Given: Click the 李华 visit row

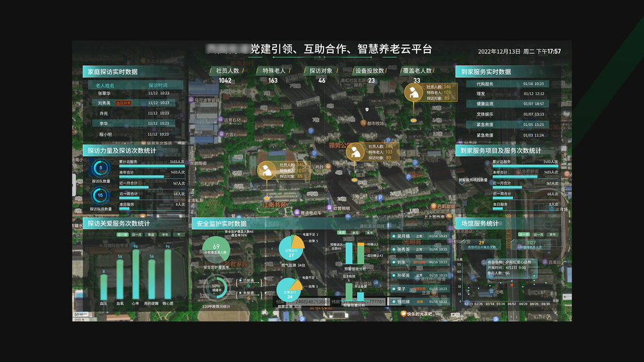Looking at the screenshot, I should point(135,123).
